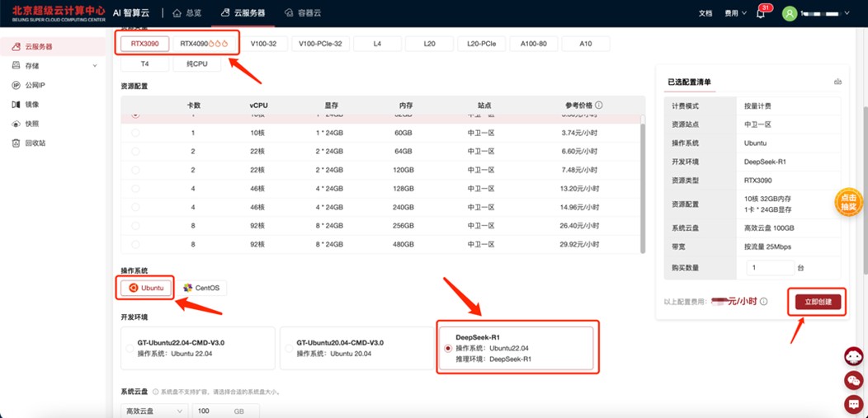The height and width of the screenshot is (418, 868).
Task: Select the A100-80 resource type
Action: pyautogui.click(x=534, y=44)
